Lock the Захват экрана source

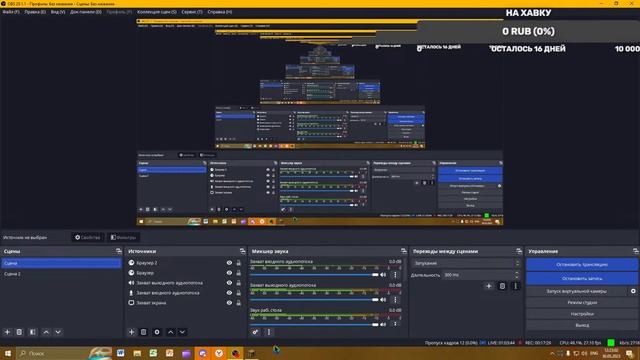tap(239, 303)
